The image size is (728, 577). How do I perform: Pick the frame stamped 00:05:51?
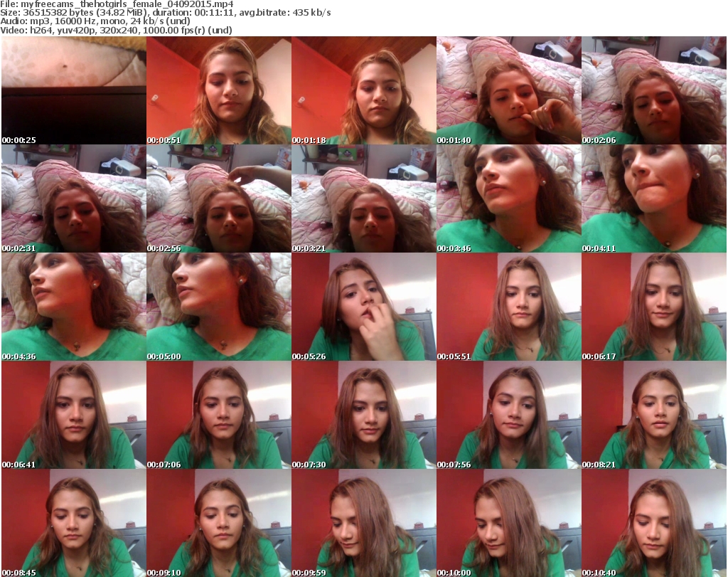click(x=509, y=307)
